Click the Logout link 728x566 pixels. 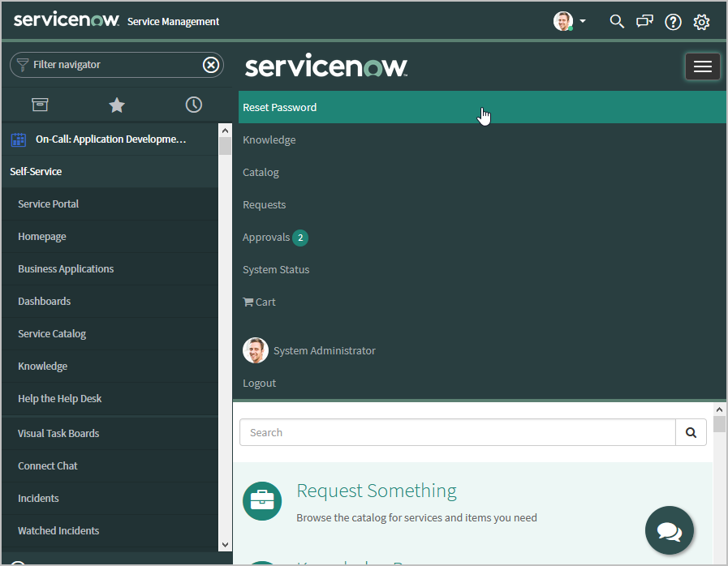click(x=260, y=384)
